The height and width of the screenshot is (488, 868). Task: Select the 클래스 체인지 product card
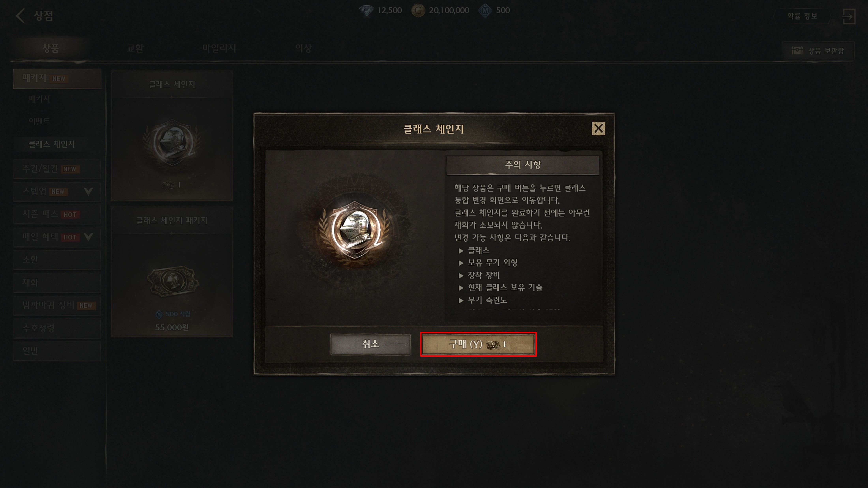click(172, 136)
